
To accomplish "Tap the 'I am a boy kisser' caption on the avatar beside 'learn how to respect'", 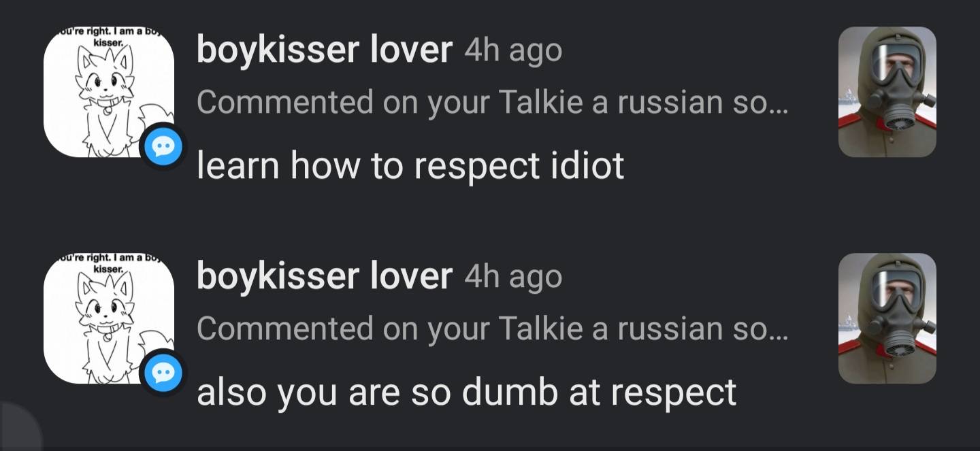I will pyautogui.click(x=108, y=37).
